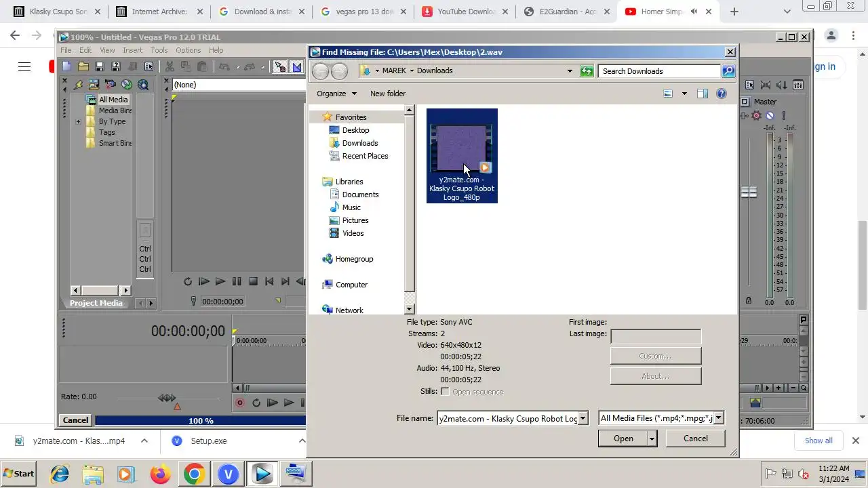868x488 pixels.
Task: Click the playback Rate slider handle
Action: 167,398
